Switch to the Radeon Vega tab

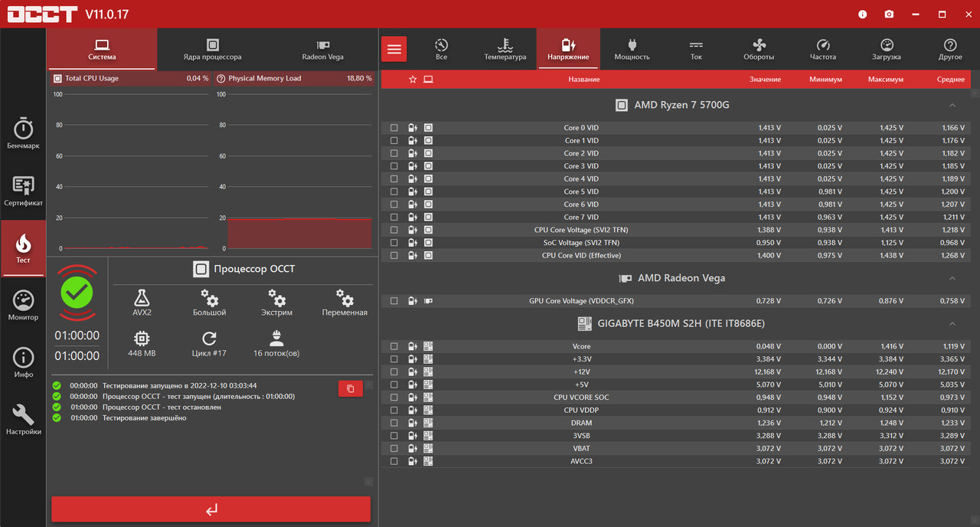323,50
